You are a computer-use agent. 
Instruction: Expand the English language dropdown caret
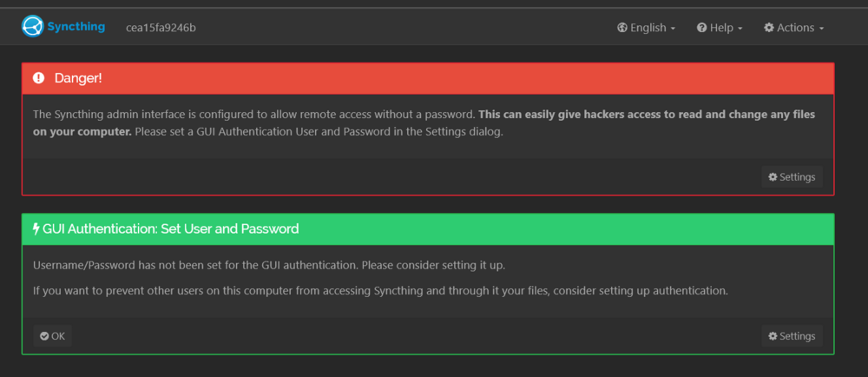(673, 29)
